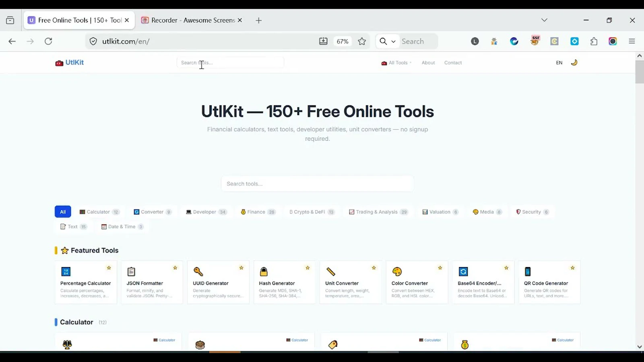The height and width of the screenshot is (362, 644).
Task: Open the search engine dropdown in browser search
Action: point(388,41)
